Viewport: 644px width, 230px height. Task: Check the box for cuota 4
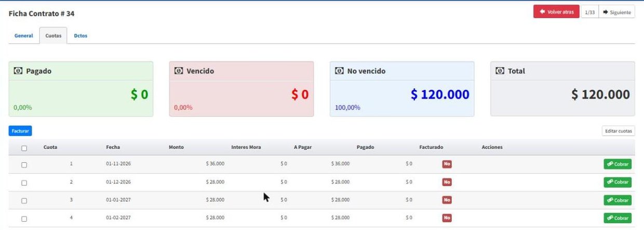(24, 219)
